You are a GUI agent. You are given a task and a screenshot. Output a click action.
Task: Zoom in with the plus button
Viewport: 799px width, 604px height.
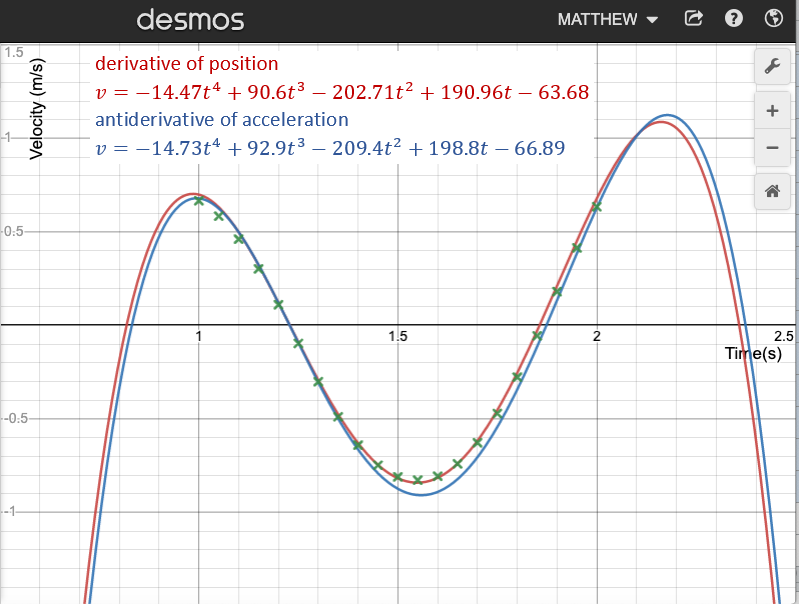click(x=773, y=111)
